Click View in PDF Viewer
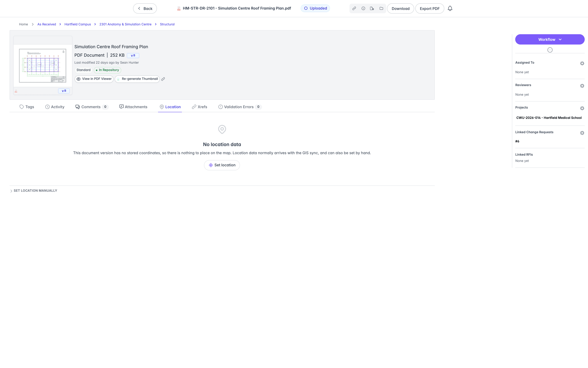Viewport: 588px width, 368px height. (94, 79)
